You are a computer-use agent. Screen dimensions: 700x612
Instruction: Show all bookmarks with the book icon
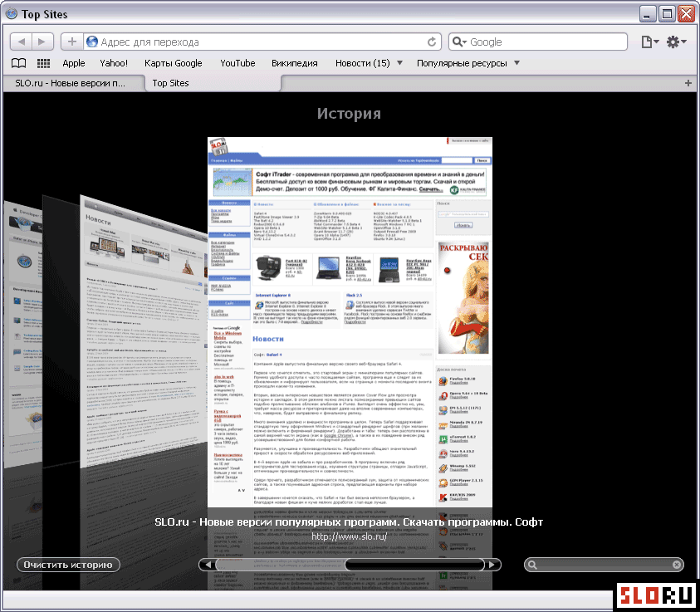point(18,63)
